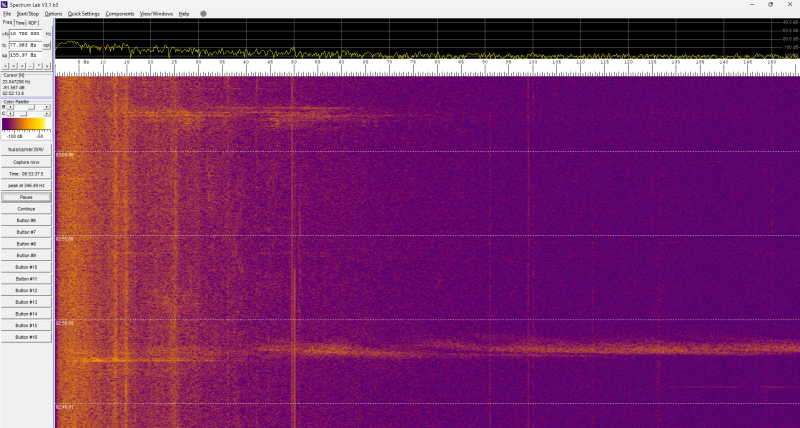Image resolution: width=800 pixels, height=428 pixels.
Task: Click the 03:00:00 waterfall time marker
Action: coord(65,155)
